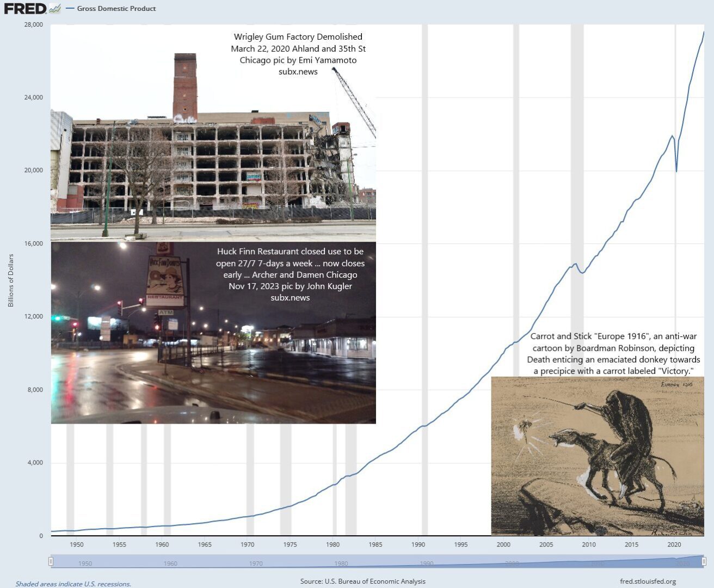Viewport: 714px width, 588px height.
Task: Click the 'Billions of Dollars' y-axis title
Action: [11, 280]
